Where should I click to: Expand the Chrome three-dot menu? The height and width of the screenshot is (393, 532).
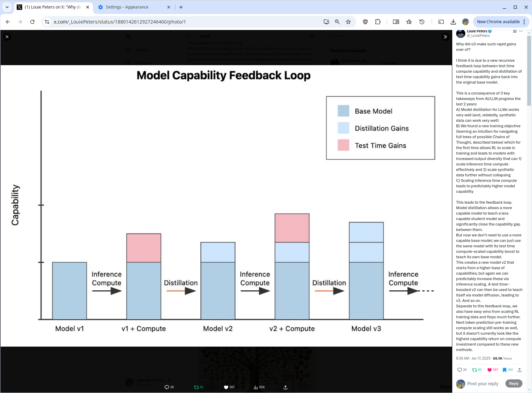[x=524, y=22]
